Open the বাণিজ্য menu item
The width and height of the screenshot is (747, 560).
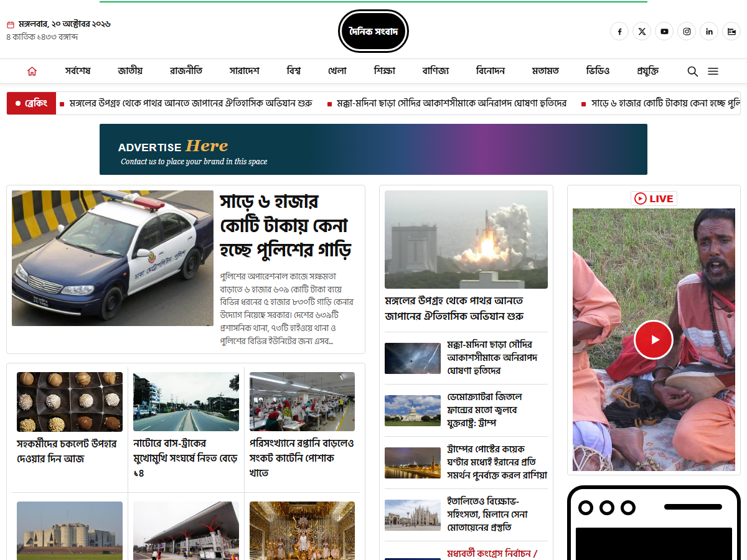(436, 71)
